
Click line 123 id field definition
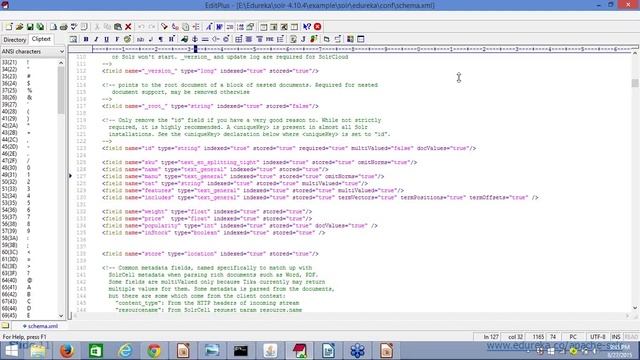point(289,148)
